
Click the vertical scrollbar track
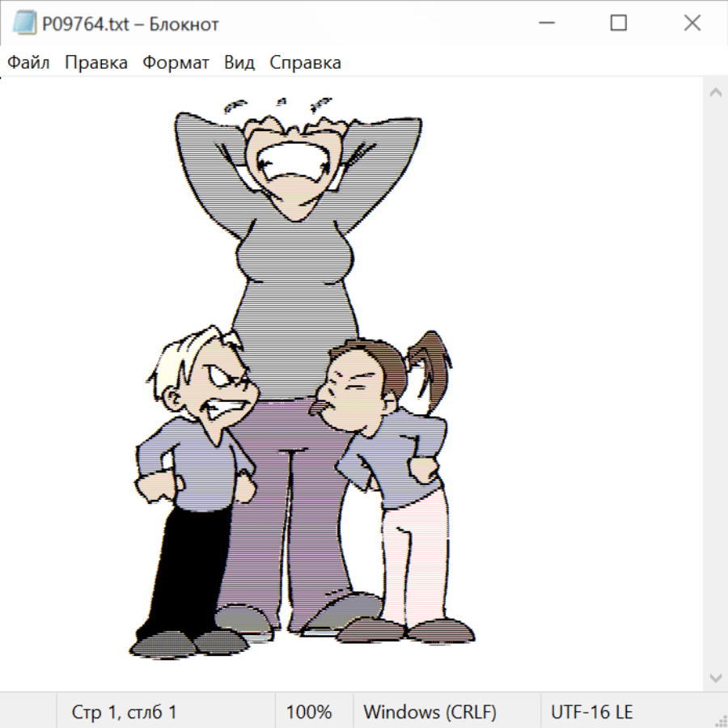[715, 384]
